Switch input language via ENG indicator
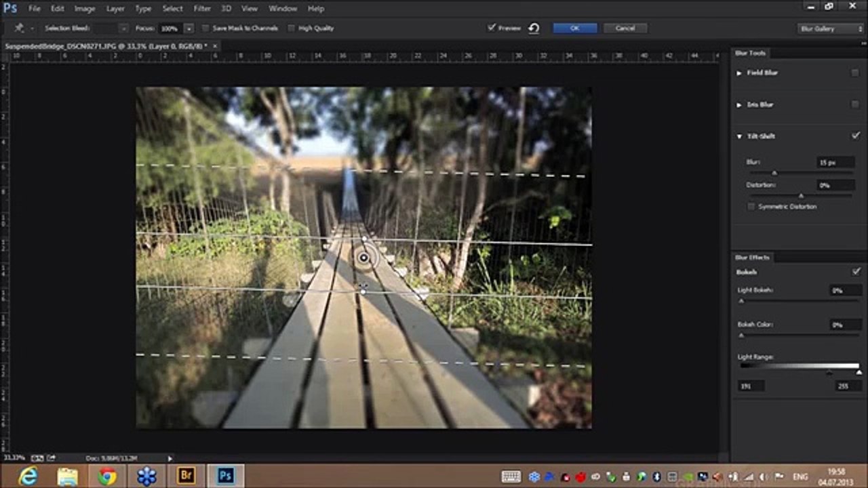The width and height of the screenshot is (868, 488). click(x=800, y=476)
